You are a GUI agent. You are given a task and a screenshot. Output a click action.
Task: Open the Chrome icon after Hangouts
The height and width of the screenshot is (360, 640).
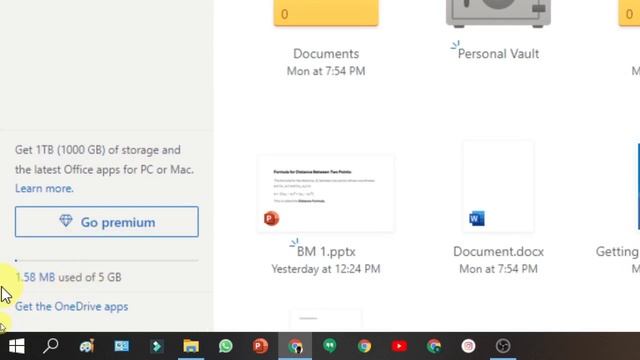pos(364,346)
